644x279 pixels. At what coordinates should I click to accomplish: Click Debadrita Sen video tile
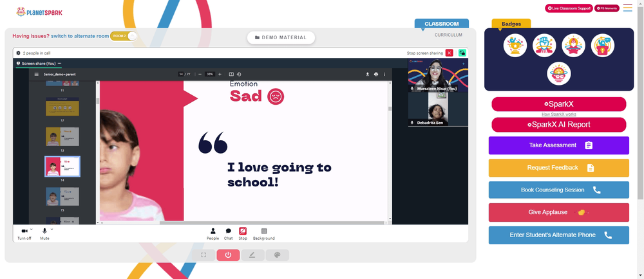coord(438,109)
